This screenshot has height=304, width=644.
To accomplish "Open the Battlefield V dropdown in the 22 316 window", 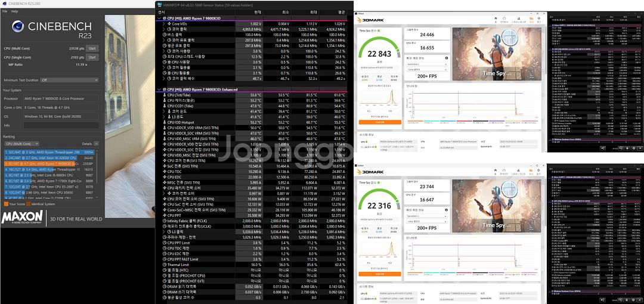I will [x=426, y=215].
